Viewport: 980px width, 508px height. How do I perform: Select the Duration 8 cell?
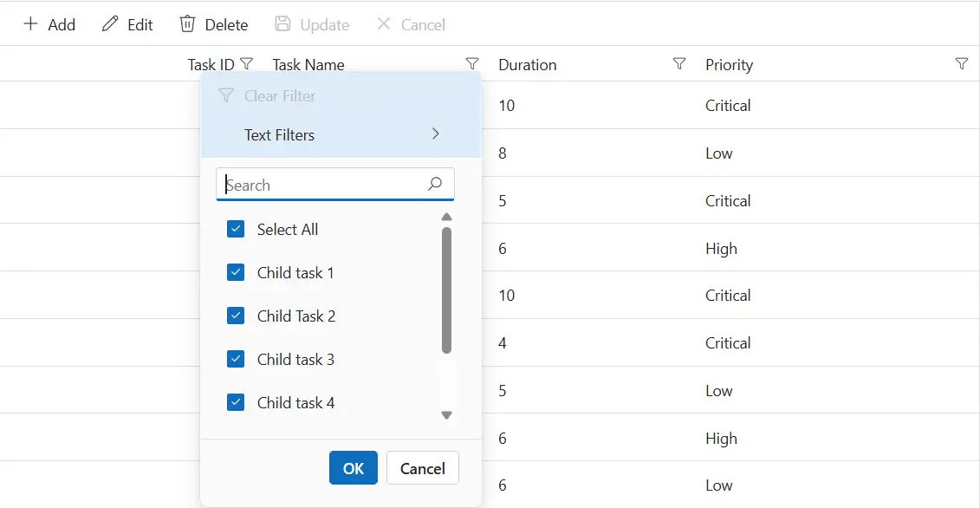click(594, 153)
